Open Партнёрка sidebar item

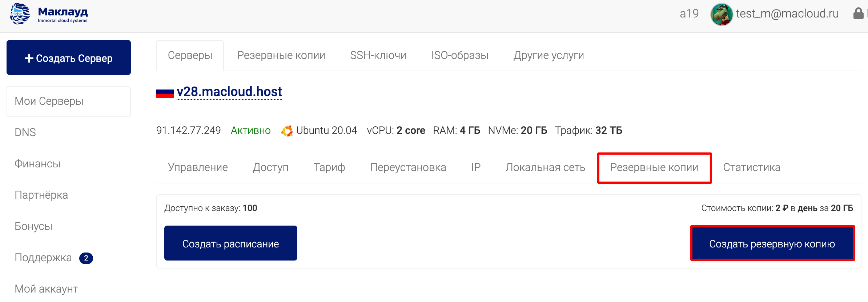coord(41,195)
